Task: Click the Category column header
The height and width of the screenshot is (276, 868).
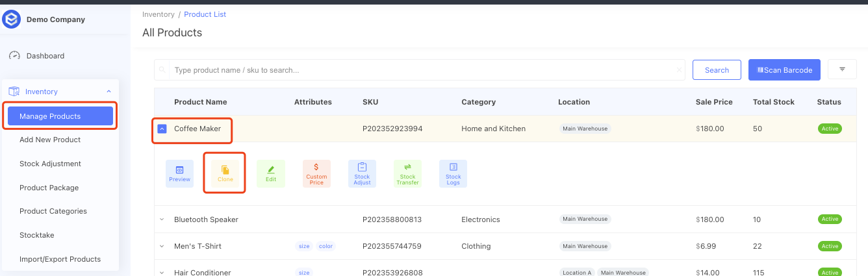Action: point(479,102)
